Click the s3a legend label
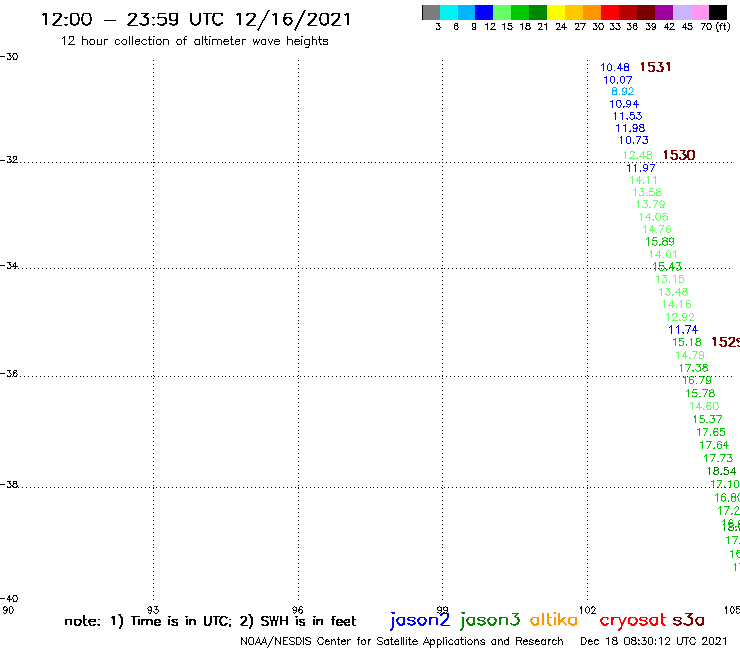 pyautogui.click(x=688, y=620)
